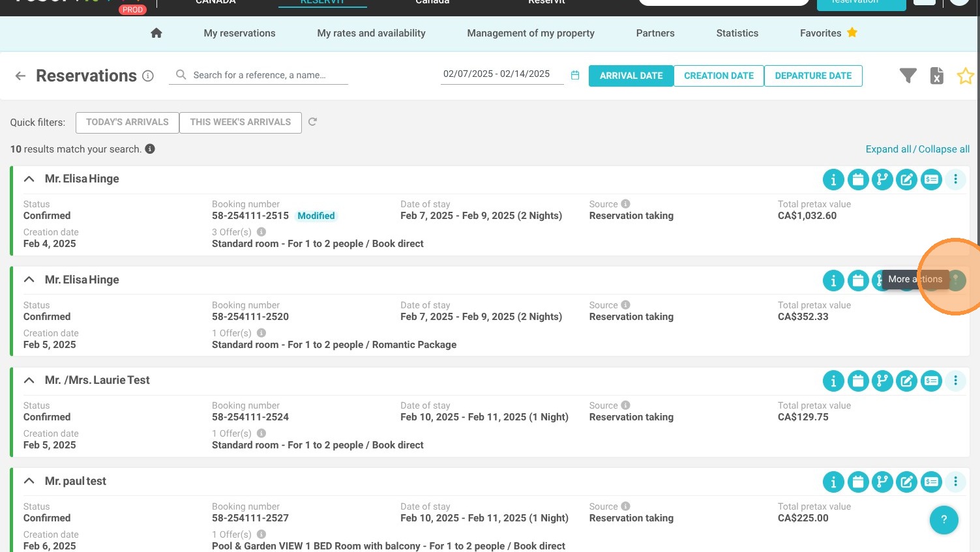This screenshot has height=552, width=980.
Task: Click the Modified status badge
Action: [x=316, y=216]
